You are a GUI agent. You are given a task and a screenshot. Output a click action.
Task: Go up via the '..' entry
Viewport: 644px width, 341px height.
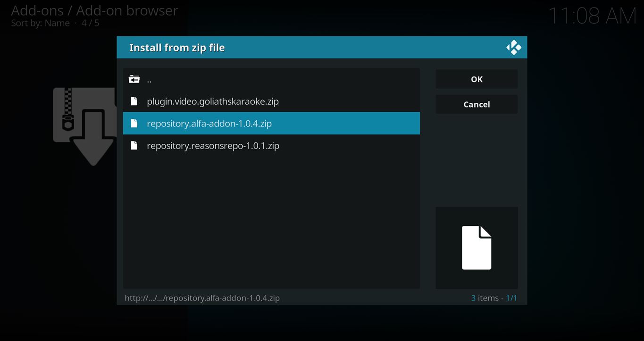click(x=149, y=79)
